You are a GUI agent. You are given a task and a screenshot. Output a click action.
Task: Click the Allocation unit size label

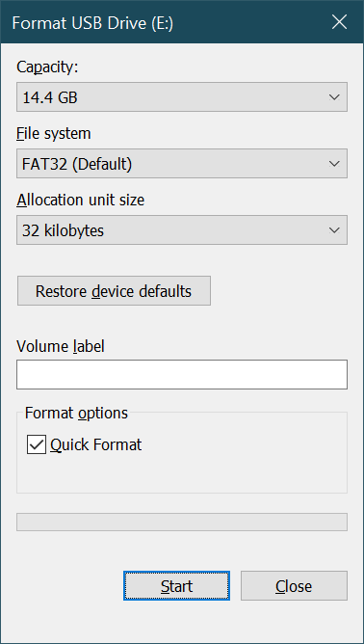coord(81,200)
